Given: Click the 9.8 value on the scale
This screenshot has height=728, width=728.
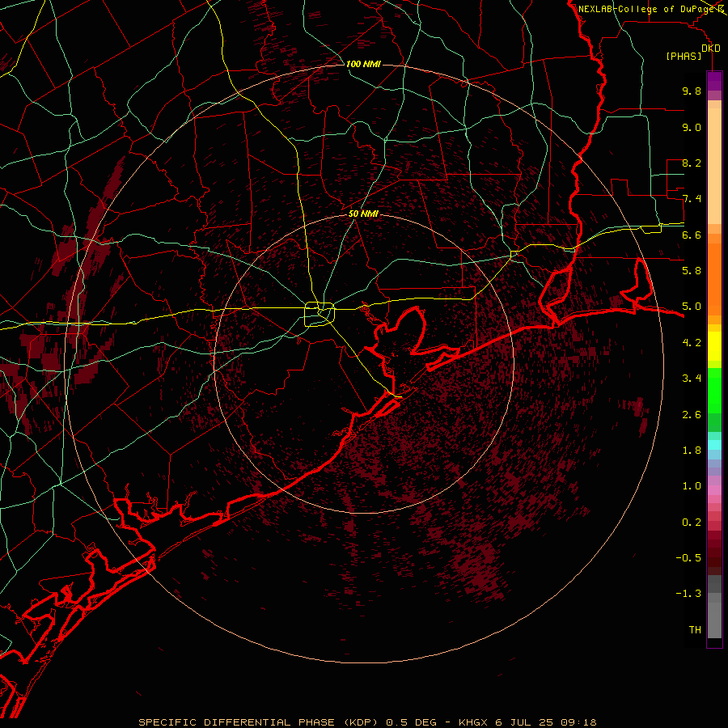Looking at the screenshot, I should click(x=692, y=91).
